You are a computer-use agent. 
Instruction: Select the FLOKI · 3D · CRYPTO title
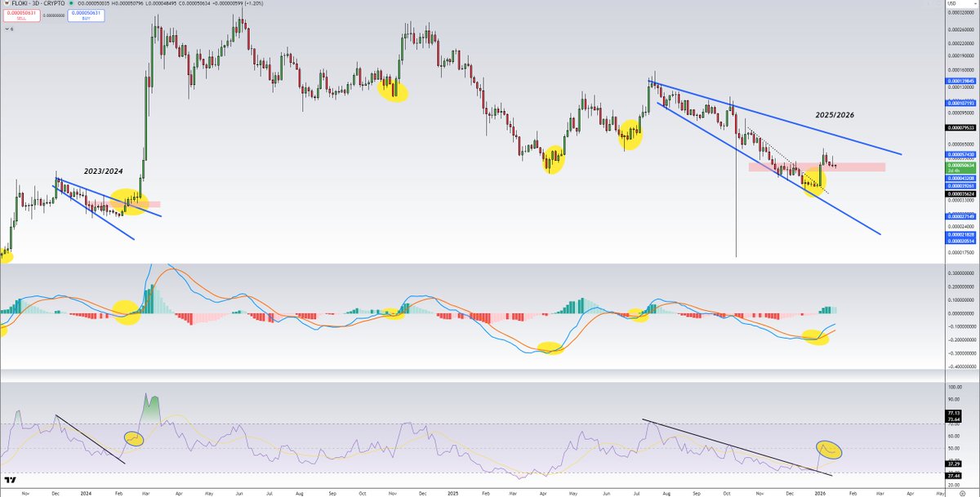[37, 4]
